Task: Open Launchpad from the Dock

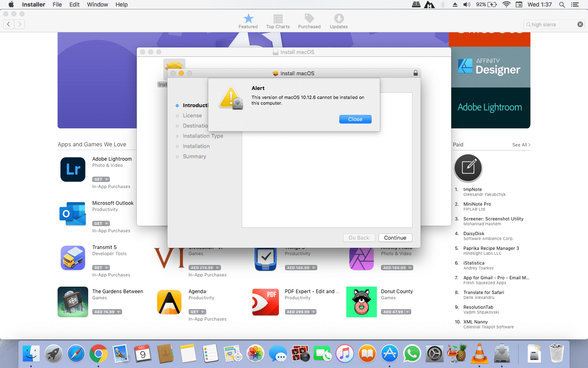Action: coord(53,354)
